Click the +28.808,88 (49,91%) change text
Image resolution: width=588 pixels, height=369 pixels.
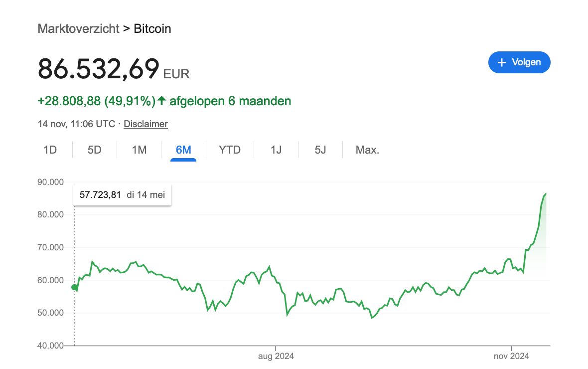[97, 101]
